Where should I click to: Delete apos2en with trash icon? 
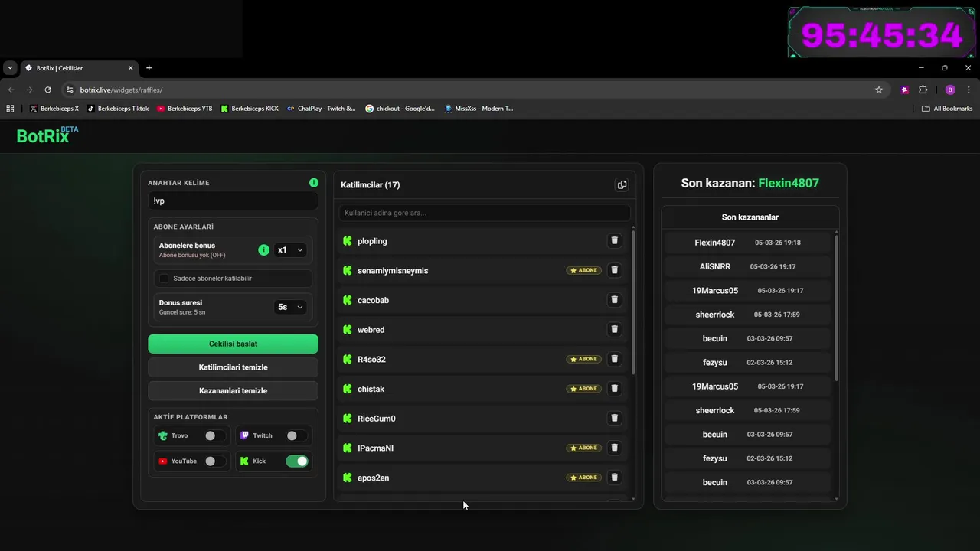(x=614, y=478)
